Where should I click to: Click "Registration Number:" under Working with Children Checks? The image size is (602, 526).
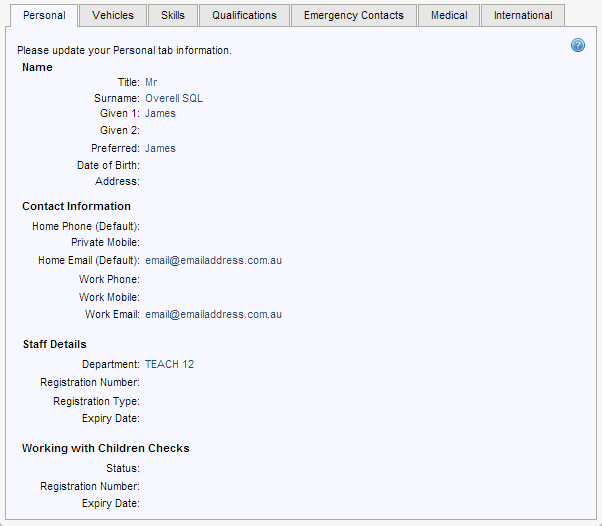tap(90, 486)
